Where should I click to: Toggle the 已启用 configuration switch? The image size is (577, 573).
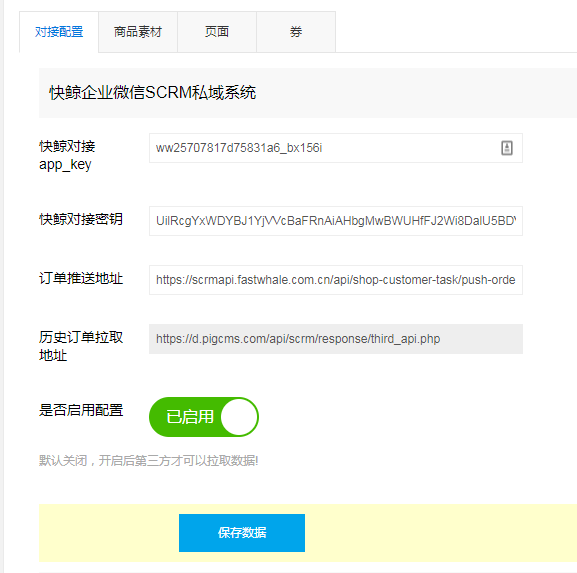pos(203,417)
